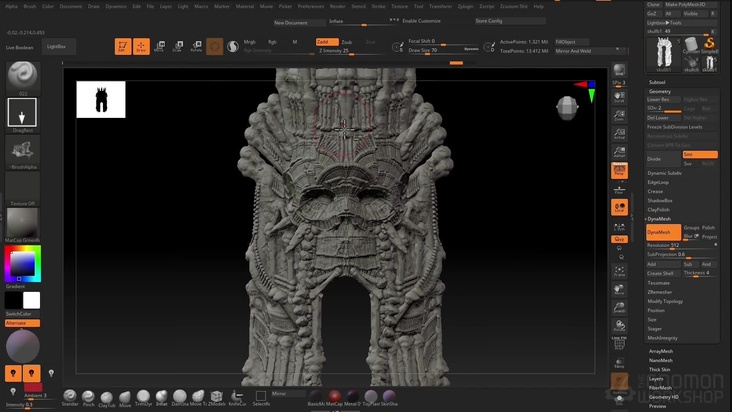Select the ZModeler brush

click(x=216, y=398)
